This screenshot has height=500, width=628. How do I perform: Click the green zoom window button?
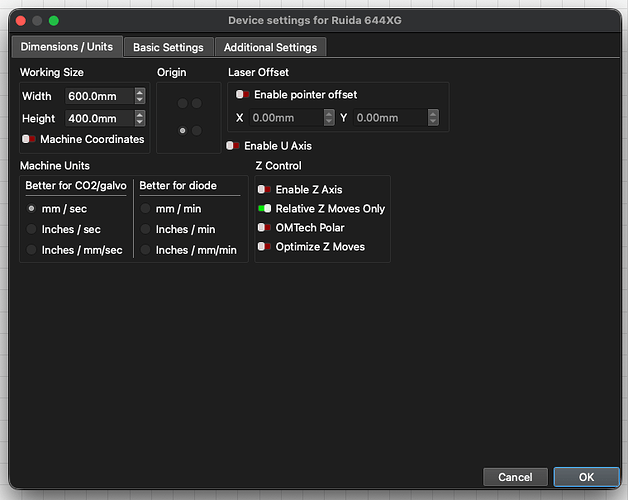54,20
